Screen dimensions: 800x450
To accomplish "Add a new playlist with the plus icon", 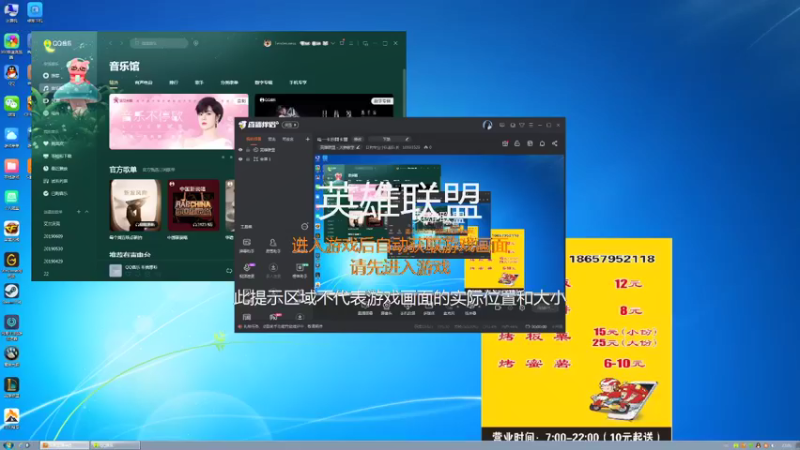I will (79, 211).
